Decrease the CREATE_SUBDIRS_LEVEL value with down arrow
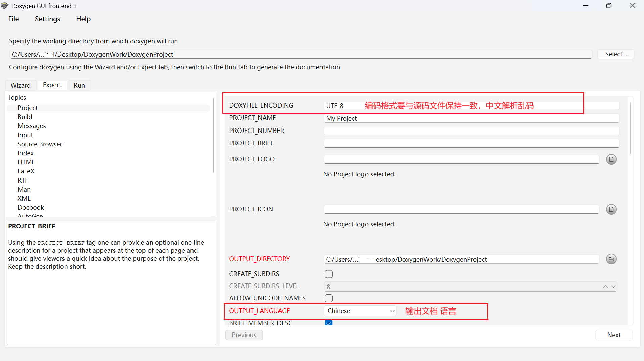 (613, 287)
